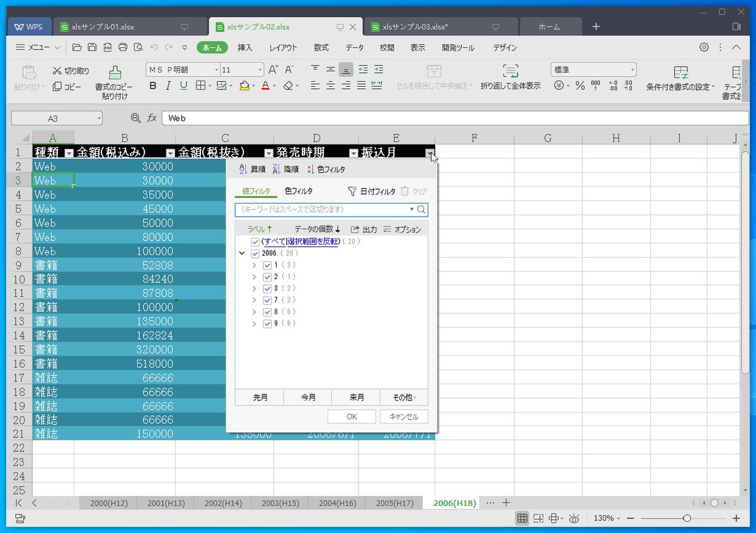Increase indent icon in alignment group
Image resolution: width=756 pixels, height=533 pixels.
pyautogui.click(x=378, y=69)
